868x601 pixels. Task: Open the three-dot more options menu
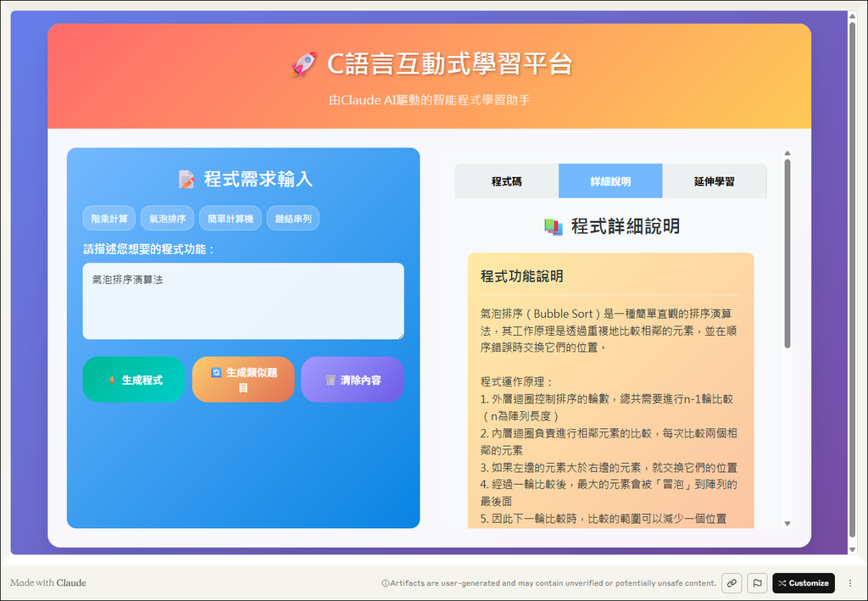[x=850, y=582]
